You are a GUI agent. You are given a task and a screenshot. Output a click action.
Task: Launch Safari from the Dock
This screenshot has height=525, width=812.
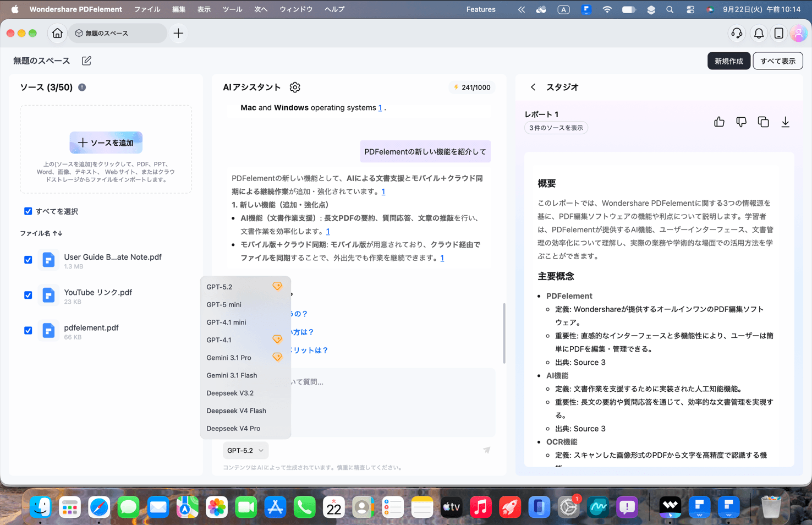point(99,507)
